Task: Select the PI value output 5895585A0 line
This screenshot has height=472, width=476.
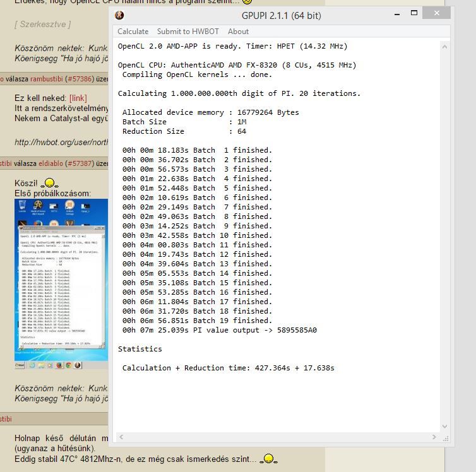Action: click(220, 330)
